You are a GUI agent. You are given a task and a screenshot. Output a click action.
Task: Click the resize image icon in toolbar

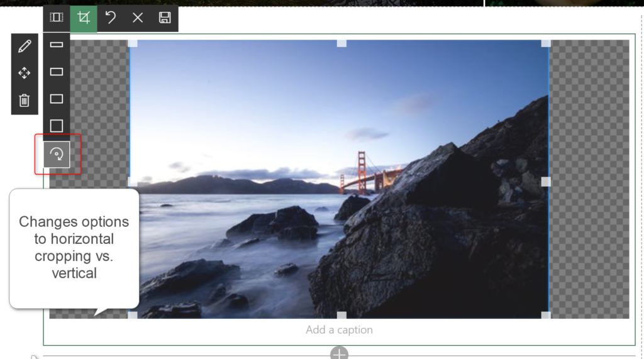click(x=56, y=18)
